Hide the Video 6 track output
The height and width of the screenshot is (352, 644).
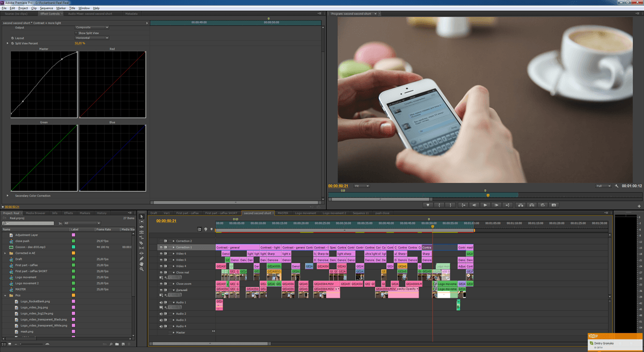(x=160, y=254)
